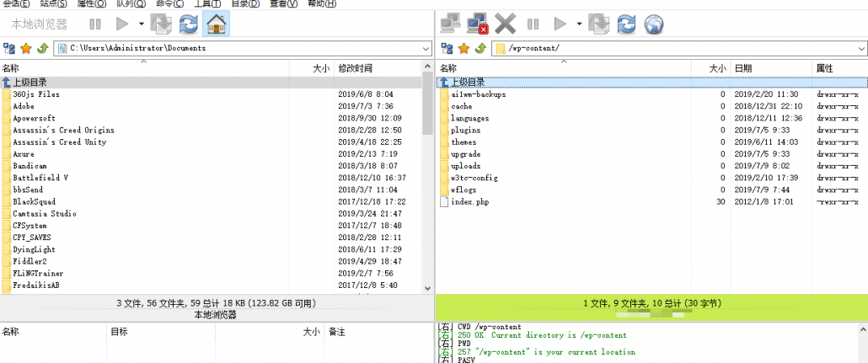The image size is (868, 363).
Task: Open the remote play button dropdown arrow
Action: tap(579, 24)
